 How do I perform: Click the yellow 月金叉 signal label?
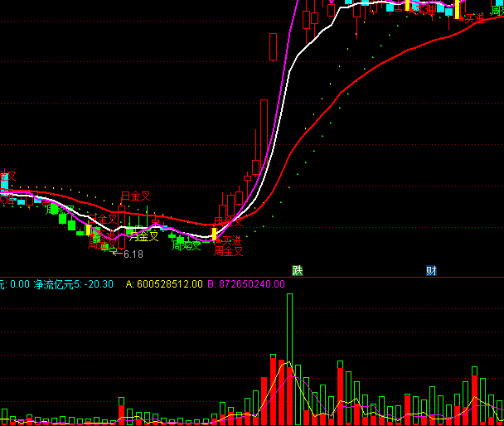click(x=142, y=236)
